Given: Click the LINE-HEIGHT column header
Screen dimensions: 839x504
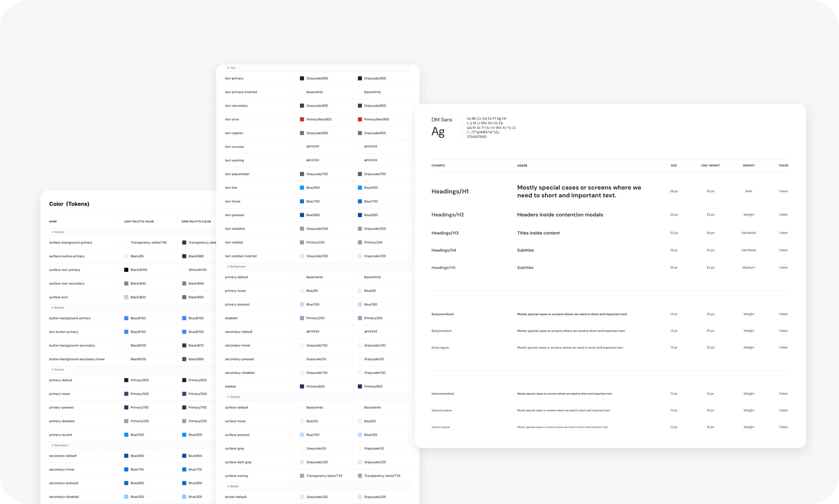Looking at the screenshot, I should pos(710,166).
